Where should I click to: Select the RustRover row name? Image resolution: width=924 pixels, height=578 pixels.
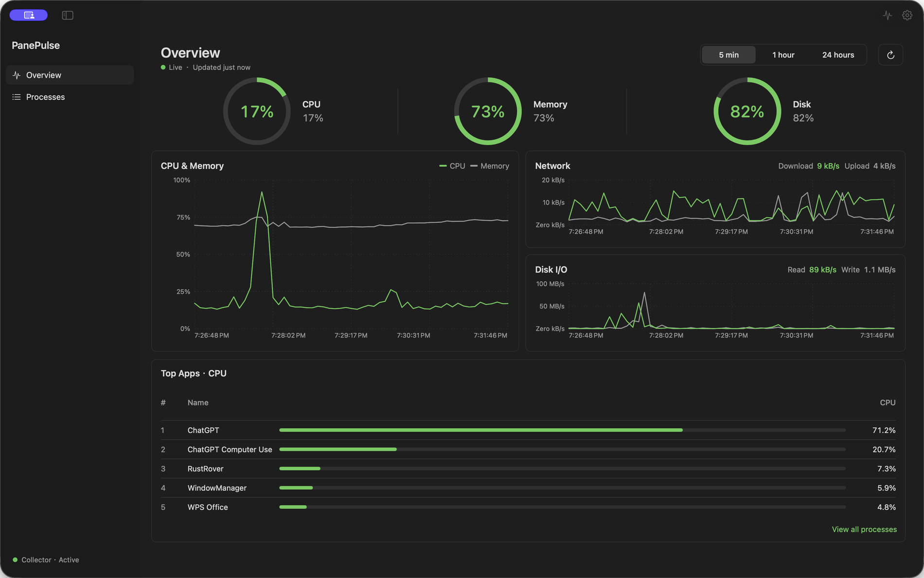click(205, 469)
